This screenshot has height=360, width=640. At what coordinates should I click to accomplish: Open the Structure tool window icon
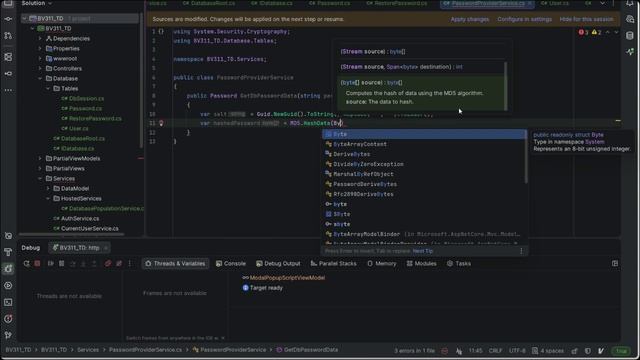[8, 57]
